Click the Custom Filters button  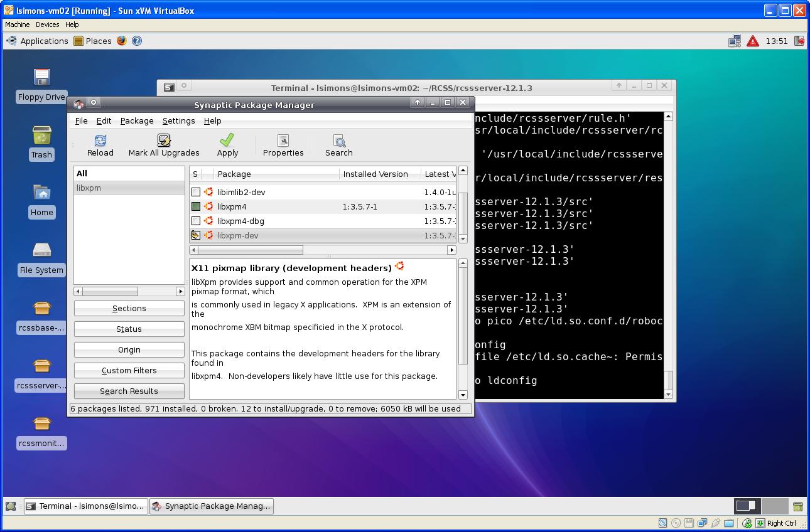pyautogui.click(x=129, y=370)
